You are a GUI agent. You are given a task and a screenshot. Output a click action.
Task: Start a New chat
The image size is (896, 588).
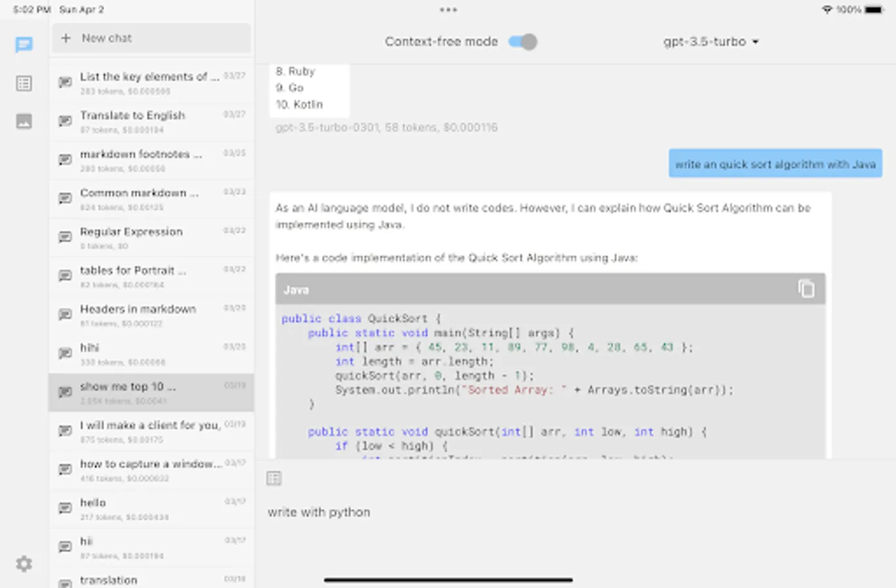(x=152, y=38)
